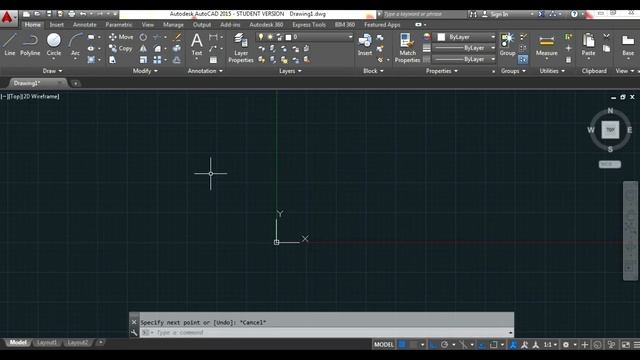Click TOP face on the ViewCube
640x360 pixels.
pos(610,130)
